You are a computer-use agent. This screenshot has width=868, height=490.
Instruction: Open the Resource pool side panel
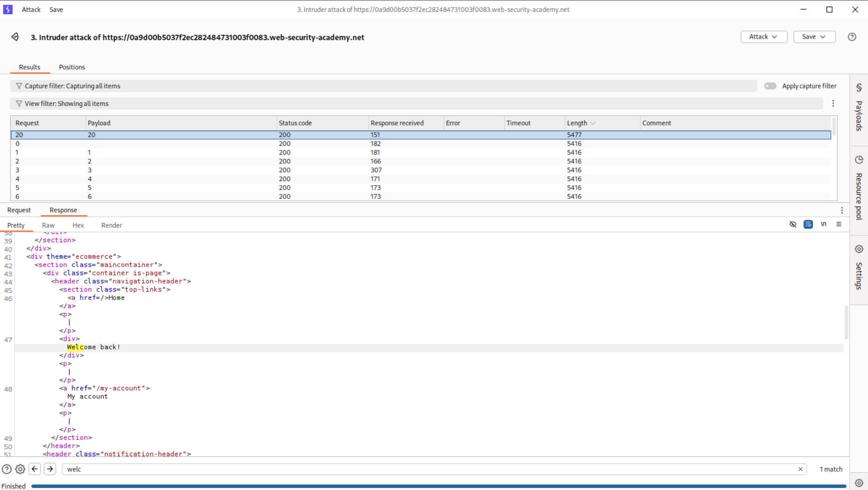pos(859,188)
